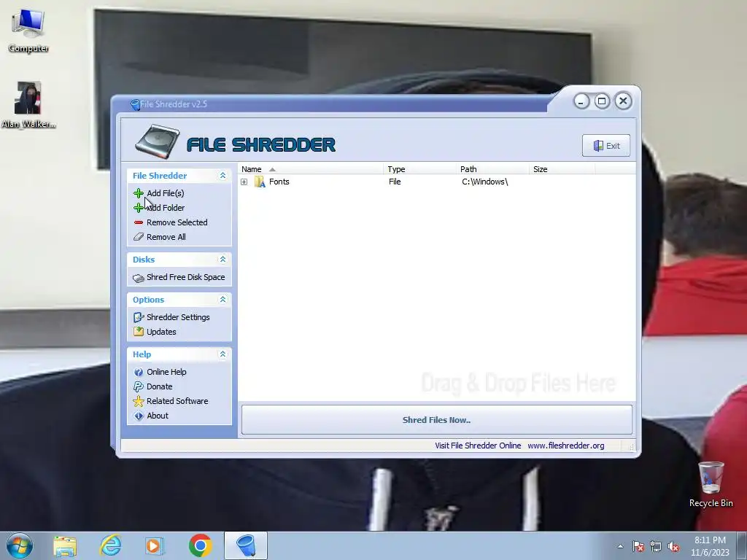Click the network tray icon
747x560 pixels.
[x=656, y=547]
